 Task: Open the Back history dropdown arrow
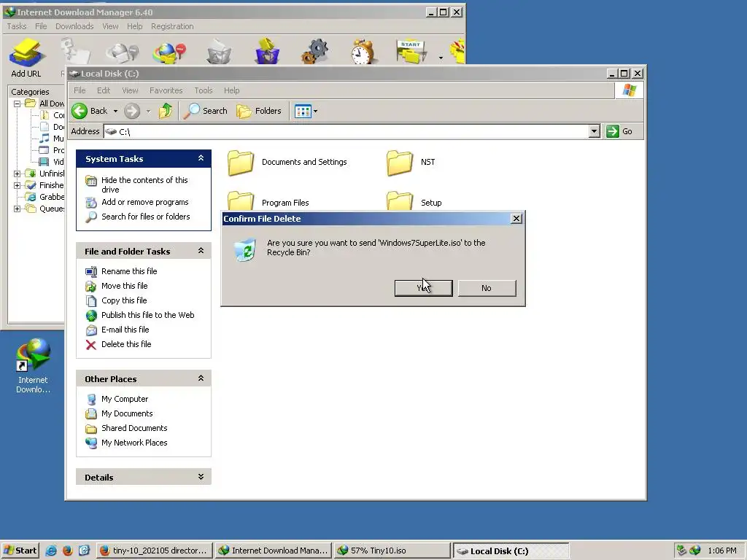pos(115,111)
